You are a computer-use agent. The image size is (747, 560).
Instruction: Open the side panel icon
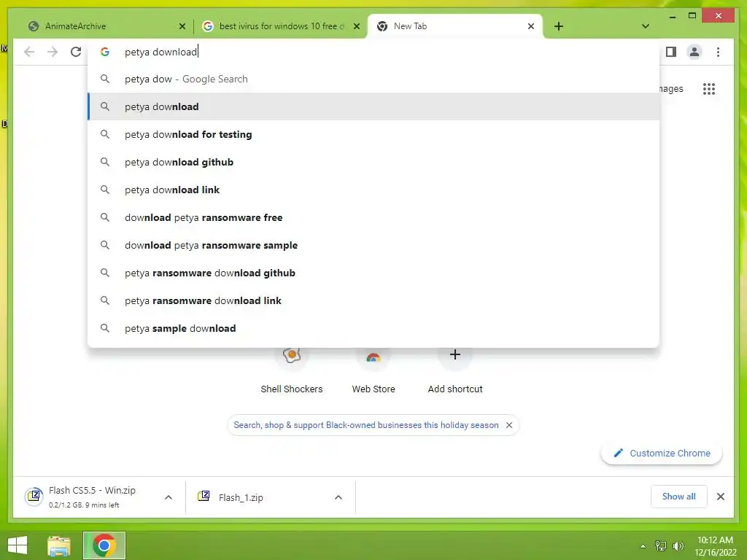671,52
